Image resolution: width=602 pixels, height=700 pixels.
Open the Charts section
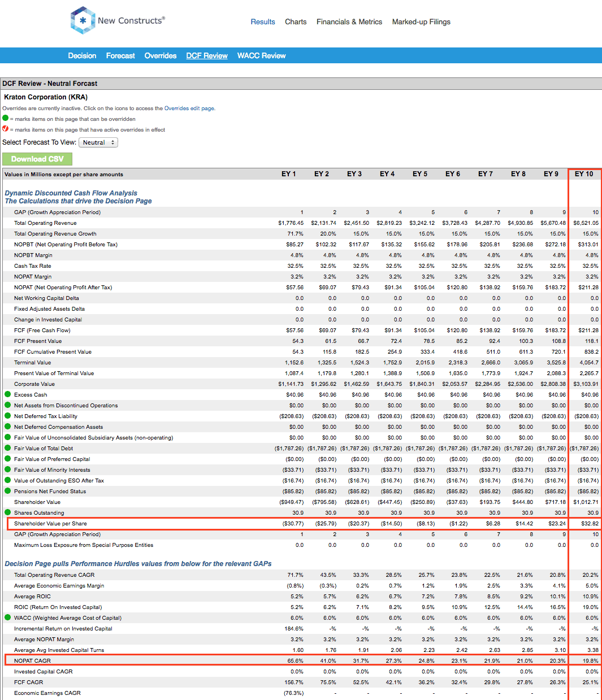[x=296, y=22]
